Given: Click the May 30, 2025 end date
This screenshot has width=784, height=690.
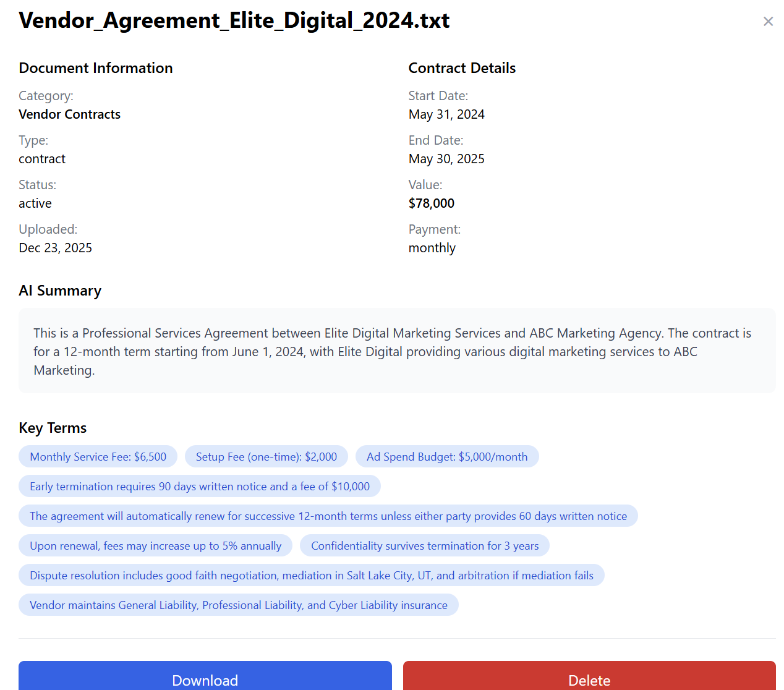Looking at the screenshot, I should [446, 159].
